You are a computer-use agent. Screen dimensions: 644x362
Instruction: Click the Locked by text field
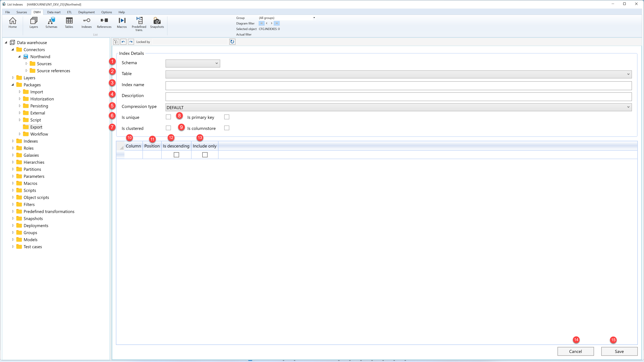click(x=191, y=42)
